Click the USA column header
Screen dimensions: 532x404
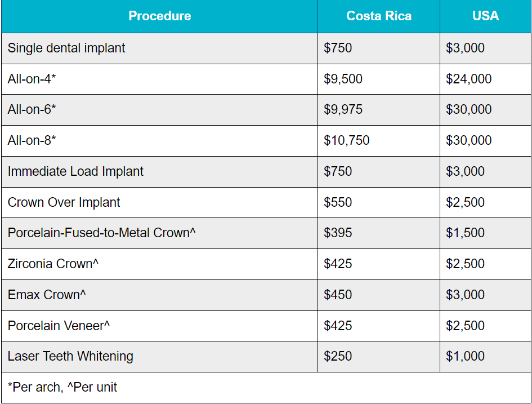(x=485, y=16)
